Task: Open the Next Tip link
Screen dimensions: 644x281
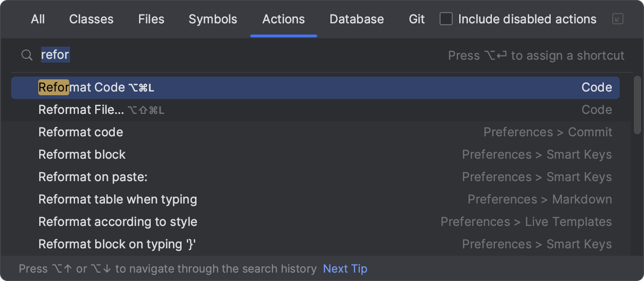Action: pyautogui.click(x=345, y=268)
